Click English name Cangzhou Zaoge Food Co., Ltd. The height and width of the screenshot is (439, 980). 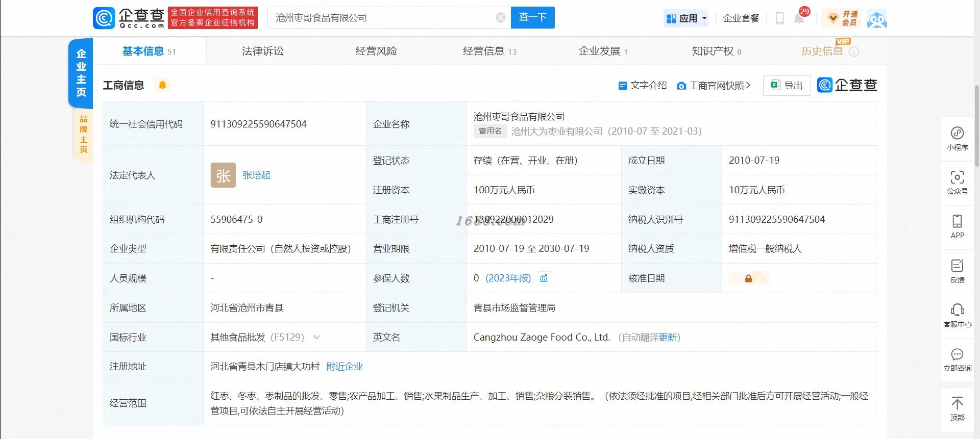[542, 337]
